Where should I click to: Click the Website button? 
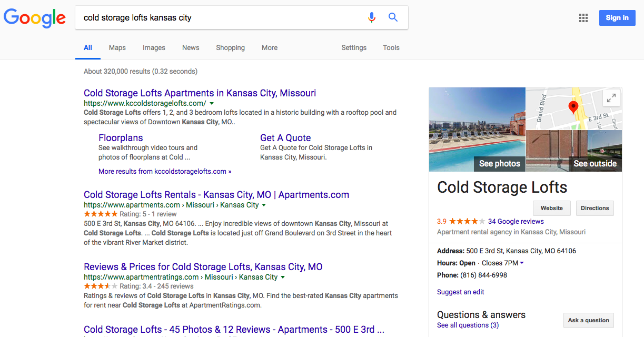[551, 208]
